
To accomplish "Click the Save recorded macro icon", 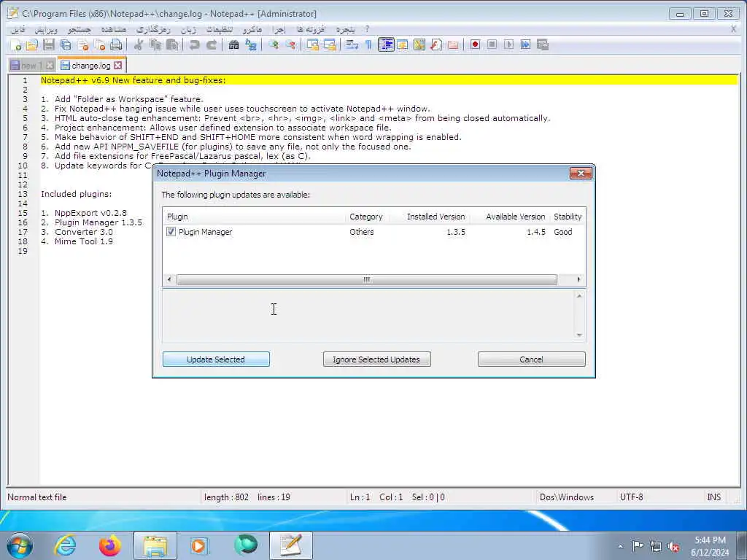I will point(542,44).
